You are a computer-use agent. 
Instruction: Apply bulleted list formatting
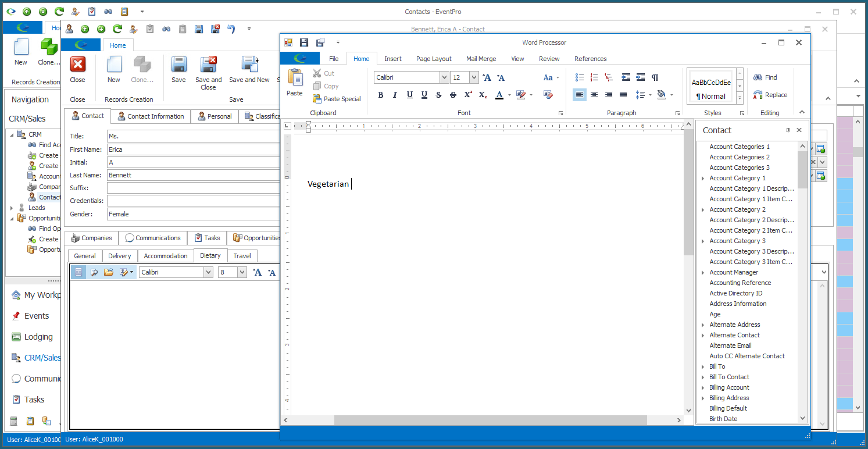(580, 77)
